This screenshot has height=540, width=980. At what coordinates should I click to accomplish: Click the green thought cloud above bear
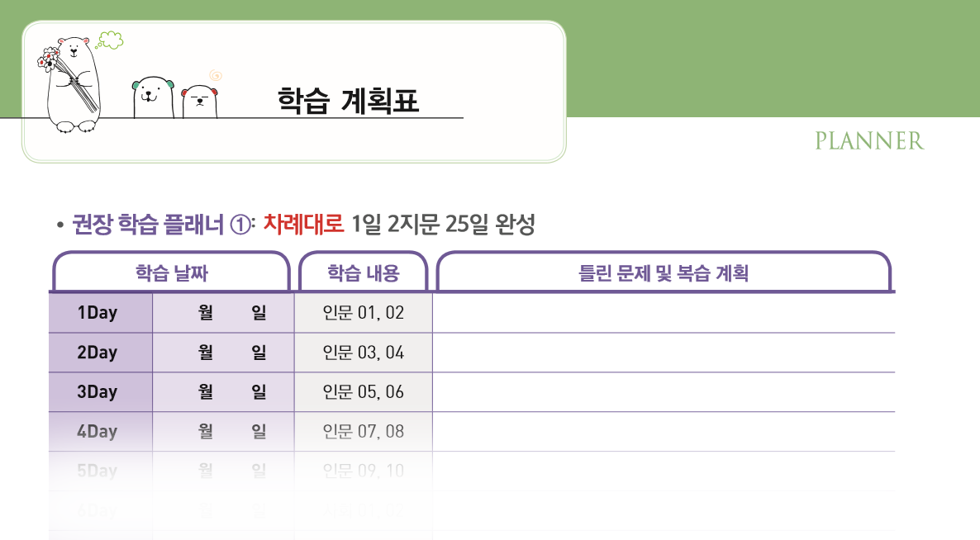(x=110, y=39)
